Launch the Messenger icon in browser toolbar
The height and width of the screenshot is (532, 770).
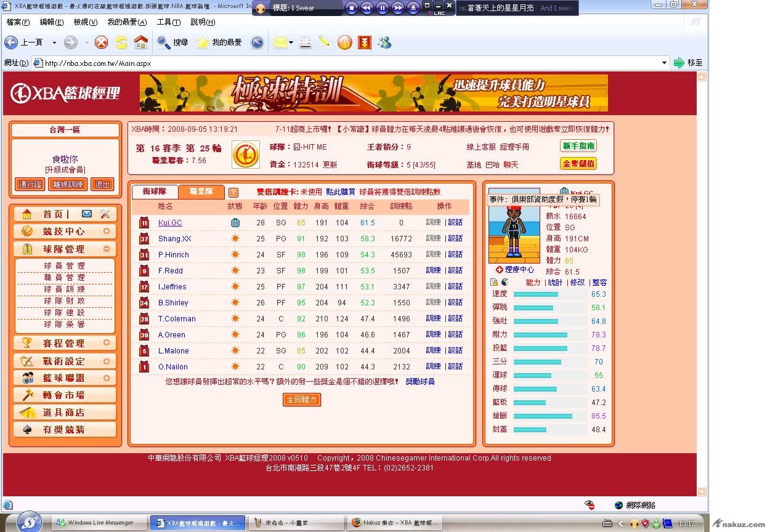click(x=385, y=42)
